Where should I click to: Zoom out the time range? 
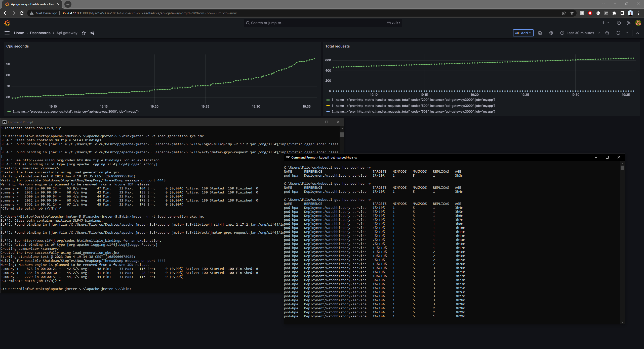click(607, 33)
